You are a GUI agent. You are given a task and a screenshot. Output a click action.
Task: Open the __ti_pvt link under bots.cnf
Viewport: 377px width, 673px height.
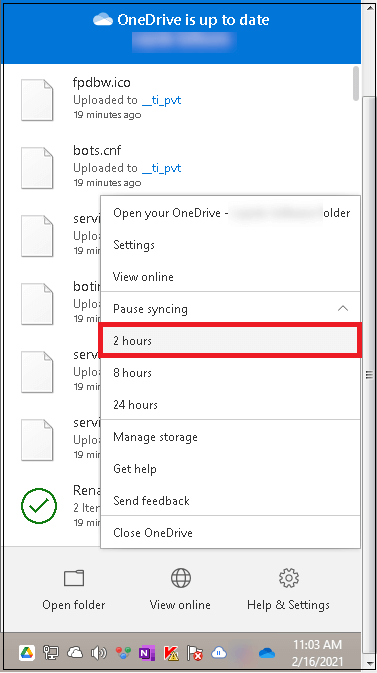[x=161, y=168]
